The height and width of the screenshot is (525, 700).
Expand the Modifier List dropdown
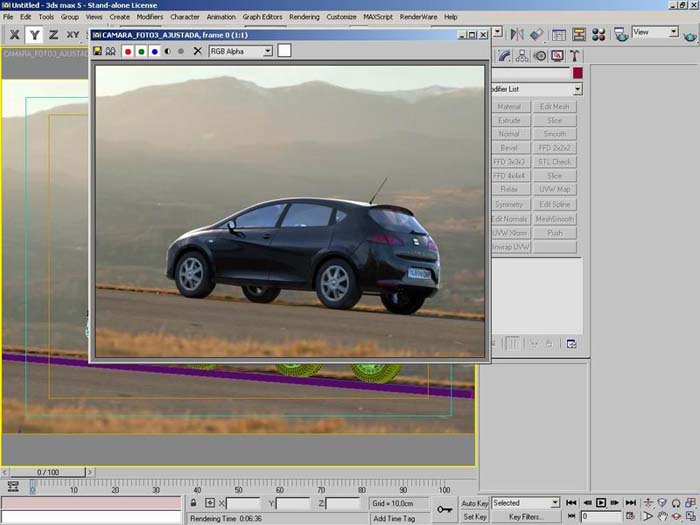[577, 90]
